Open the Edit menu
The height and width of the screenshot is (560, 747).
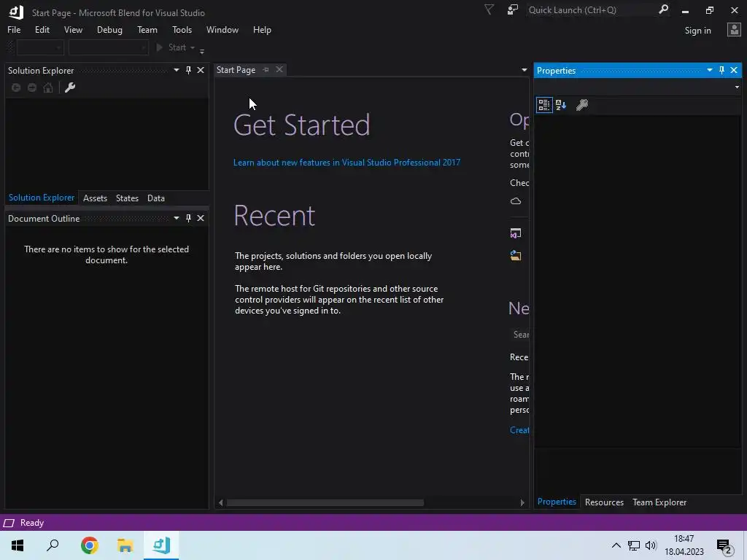[42, 29]
